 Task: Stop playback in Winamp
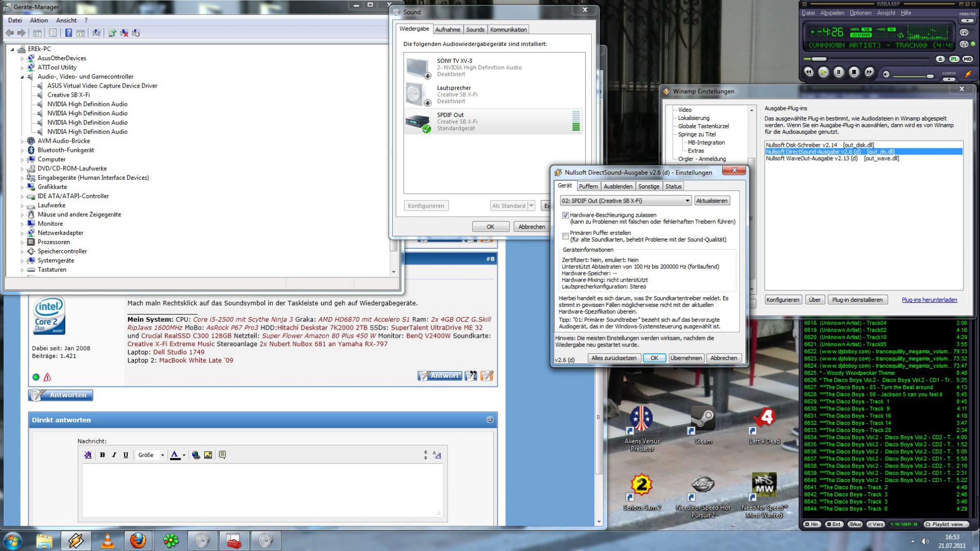pos(854,73)
